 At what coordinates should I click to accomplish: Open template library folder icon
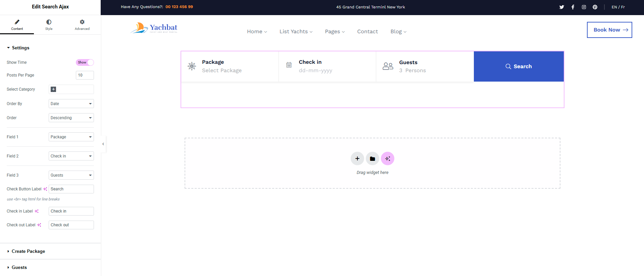tap(373, 158)
